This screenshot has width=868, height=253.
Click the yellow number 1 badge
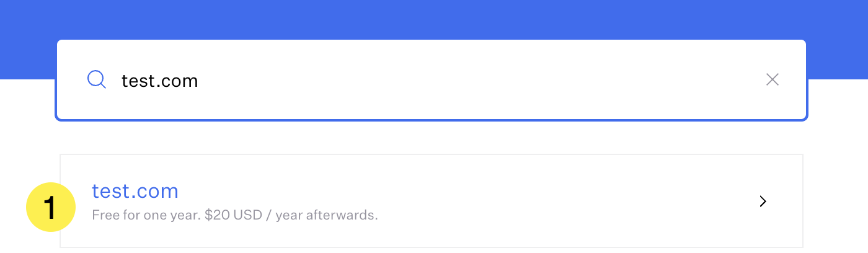(51, 207)
